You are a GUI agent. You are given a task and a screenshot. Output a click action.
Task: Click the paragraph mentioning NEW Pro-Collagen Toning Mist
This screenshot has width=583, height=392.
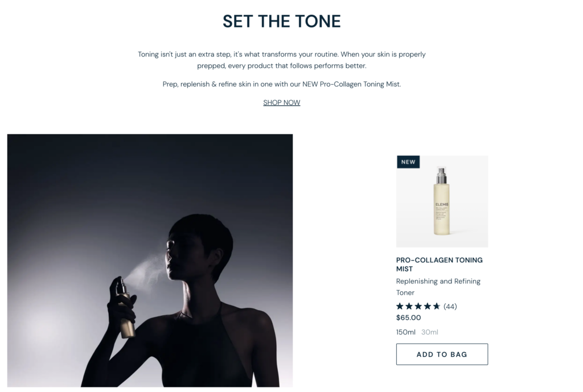point(281,84)
